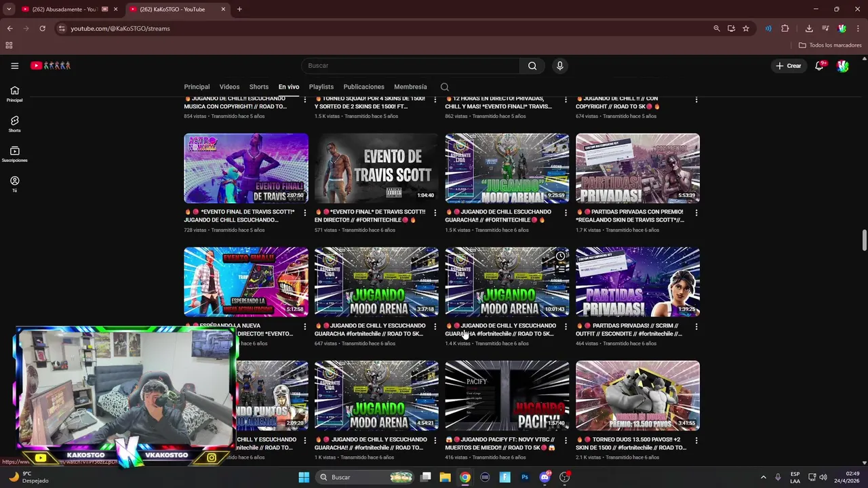Open the EVENTO DE TRAVIS SCOTT 1:04:40 thumbnail

376,168
